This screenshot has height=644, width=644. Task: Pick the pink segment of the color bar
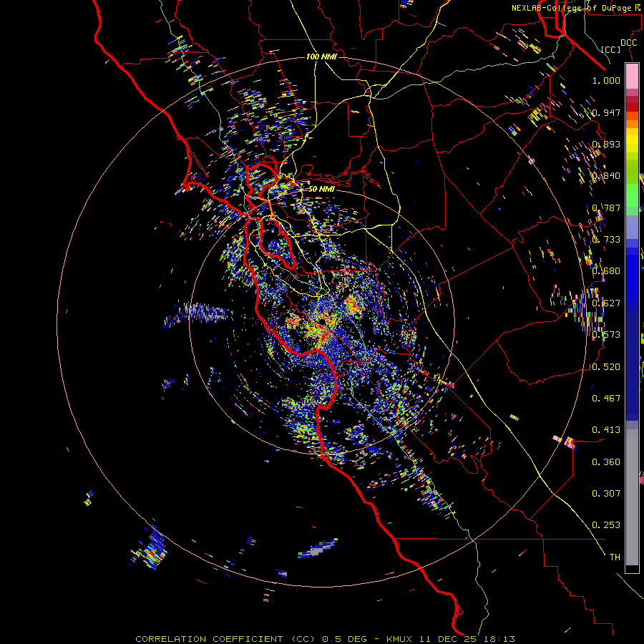tap(632, 77)
